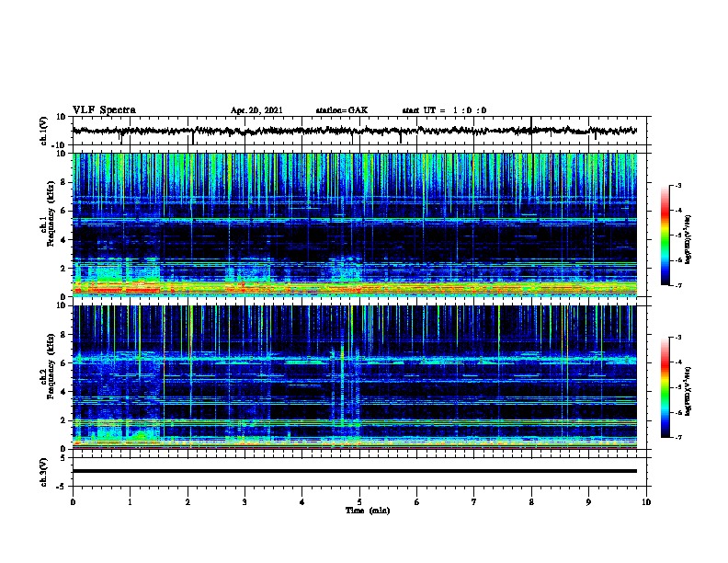This screenshot has width=728, height=563.
Task: Click time axis tick label "5"
Action: pos(359,502)
